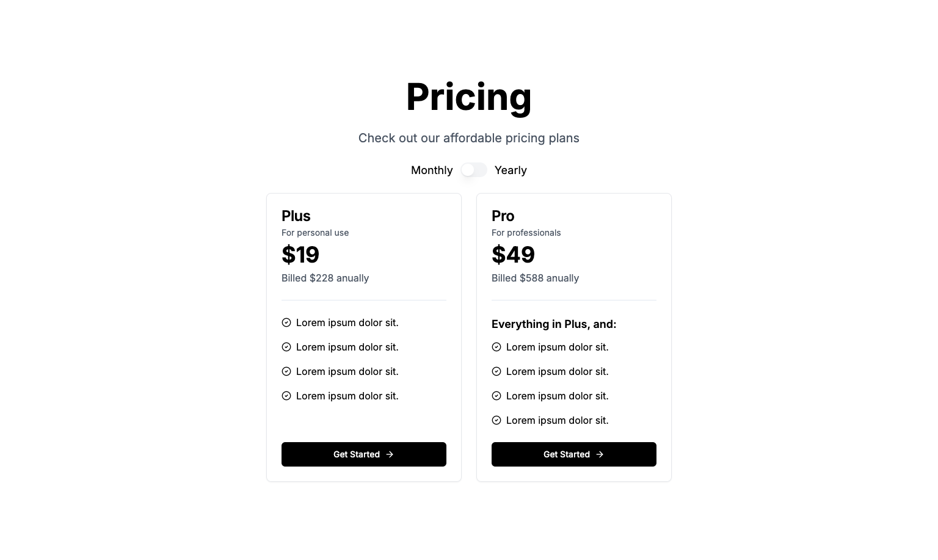Viewport: 938px width, 560px height.
Task: Click the arrow icon in Plus Get Started button
Action: pos(390,454)
